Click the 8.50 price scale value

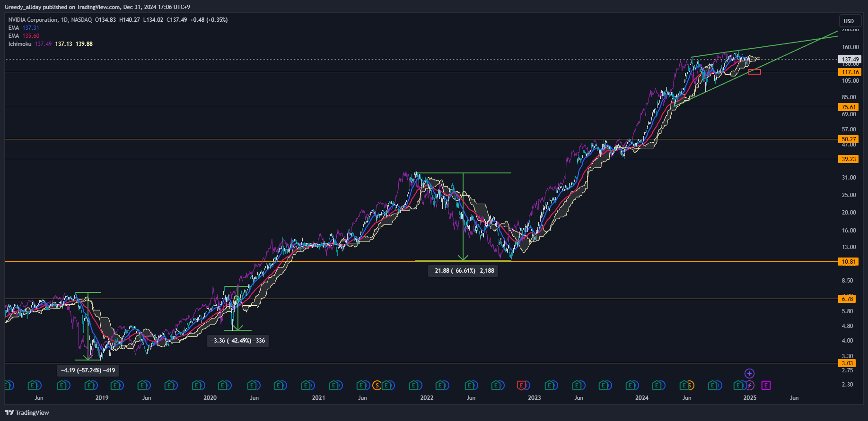coord(848,281)
